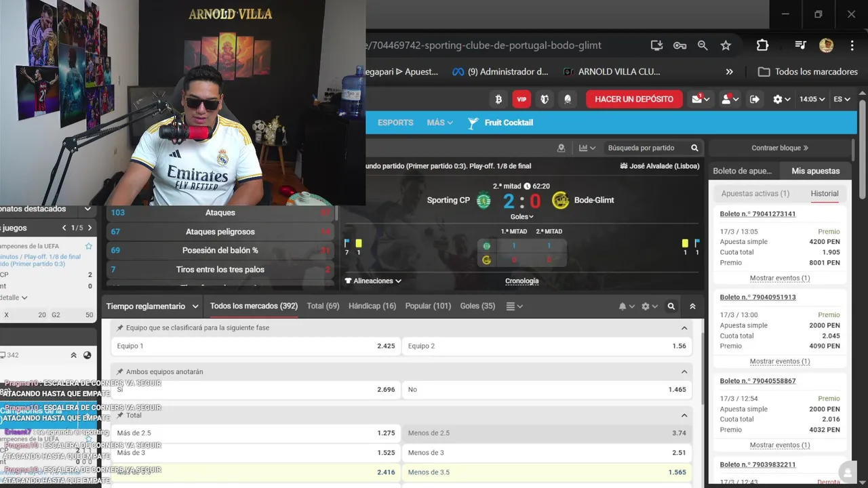Collapse the sidebar panel with double-up chevron
Viewport: 868px width, 488px height.
(x=74, y=355)
